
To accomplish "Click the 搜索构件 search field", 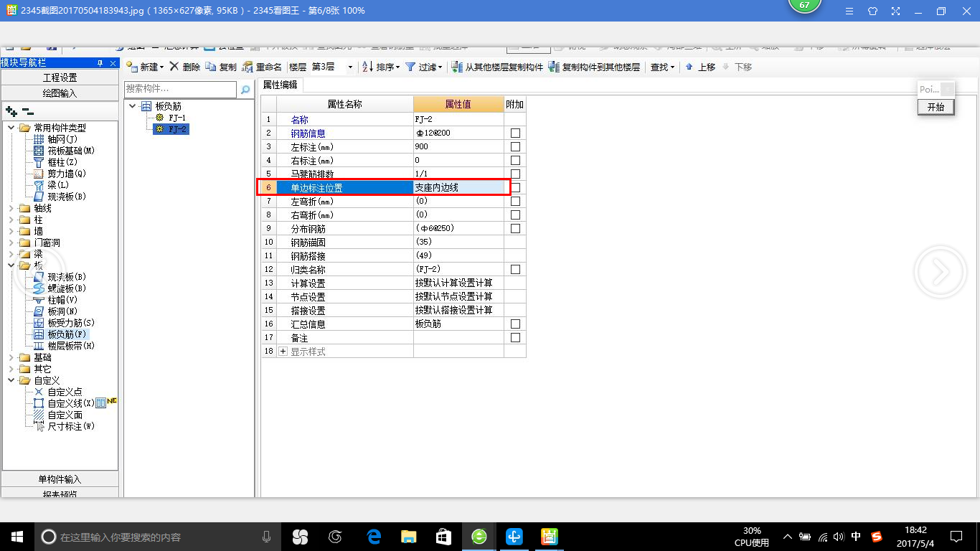I will coord(181,89).
